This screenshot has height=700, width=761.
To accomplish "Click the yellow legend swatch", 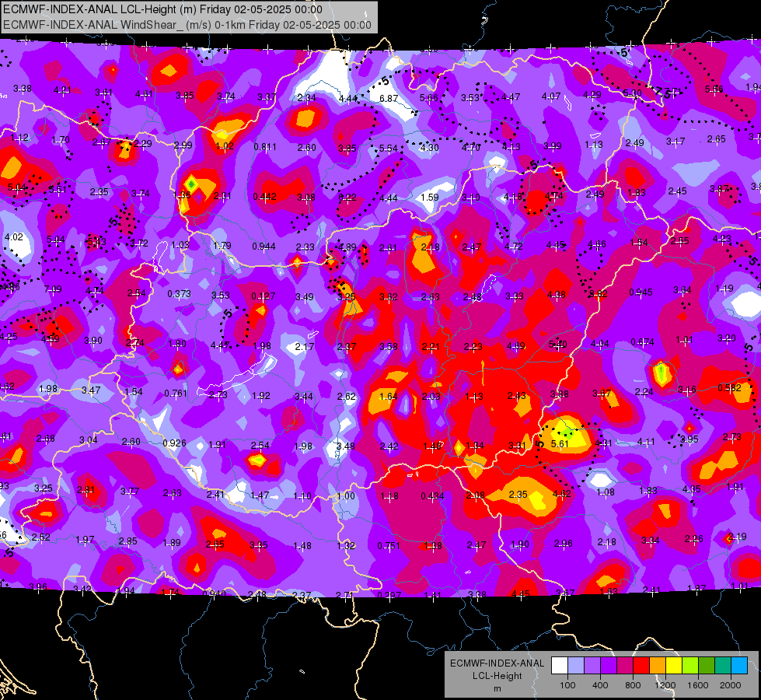I will coord(674,666).
